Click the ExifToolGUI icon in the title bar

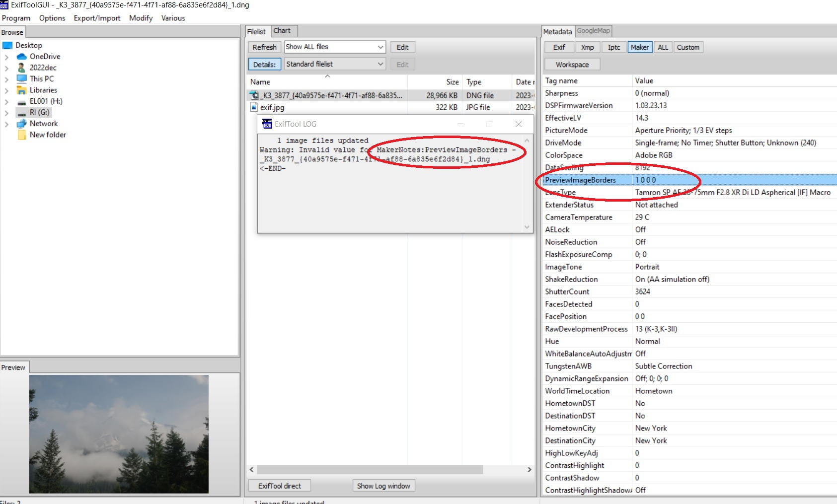[5, 5]
